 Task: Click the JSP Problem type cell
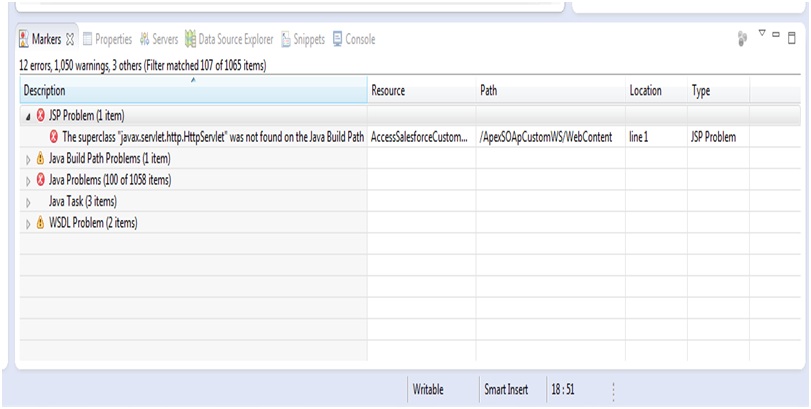click(x=718, y=137)
